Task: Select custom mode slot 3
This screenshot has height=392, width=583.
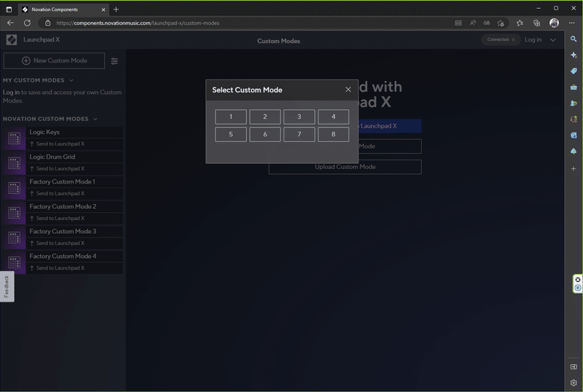Action: click(299, 117)
